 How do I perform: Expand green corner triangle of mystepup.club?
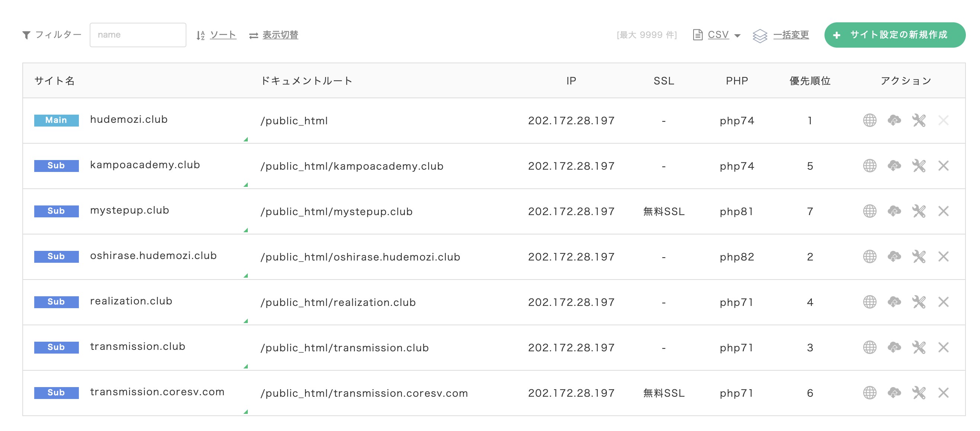[x=246, y=230]
